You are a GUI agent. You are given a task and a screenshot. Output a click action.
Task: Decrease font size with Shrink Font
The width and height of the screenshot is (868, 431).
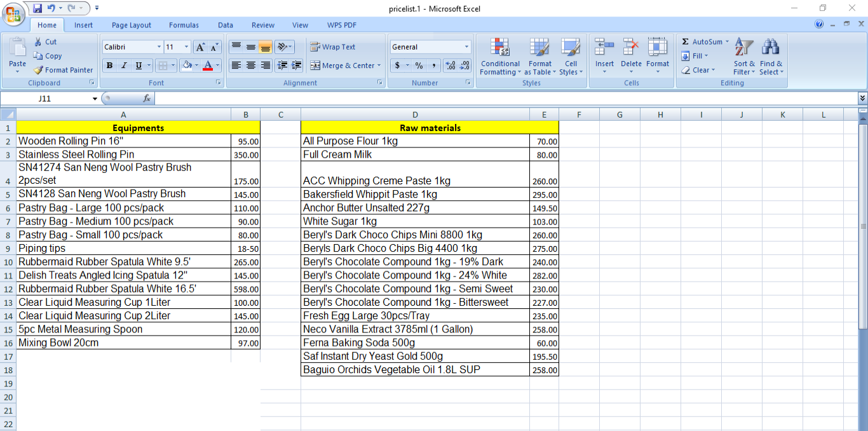point(214,47)
